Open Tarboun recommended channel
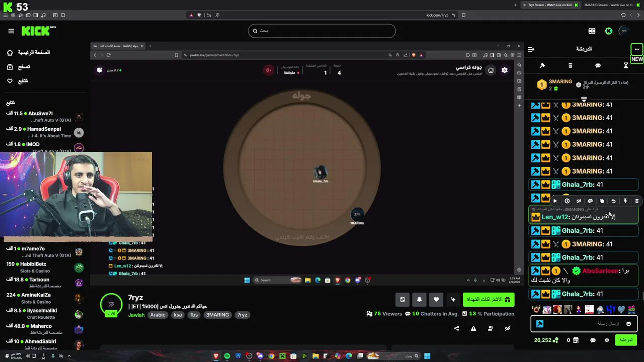644x362 pixels. [x=44, y=283]
